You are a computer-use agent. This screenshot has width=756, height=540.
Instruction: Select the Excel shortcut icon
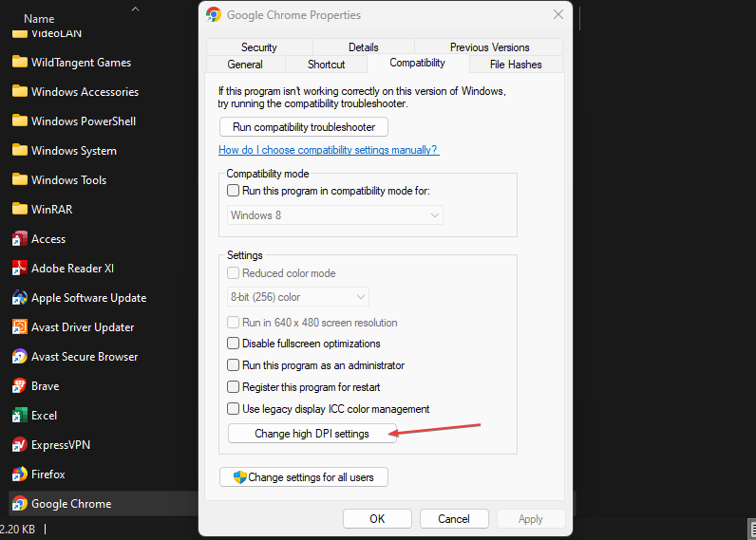point(19,416)
